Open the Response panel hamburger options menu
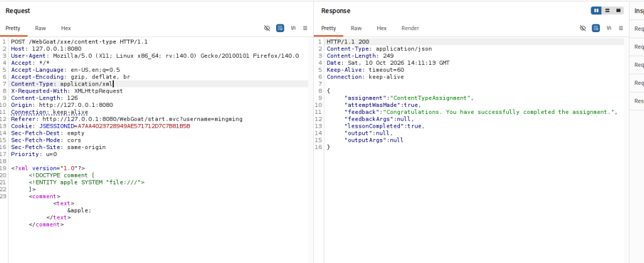 (x=621, y=28)
